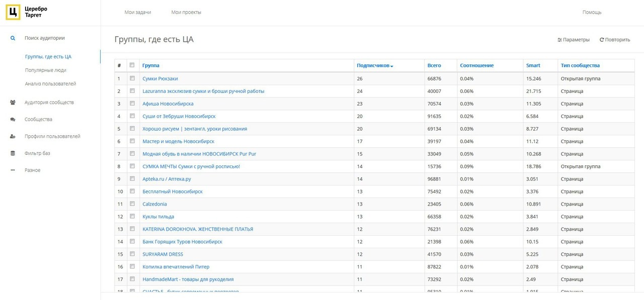644x300 pixels.
Task: Sort table by Smart column header
Action: point(533,66)
